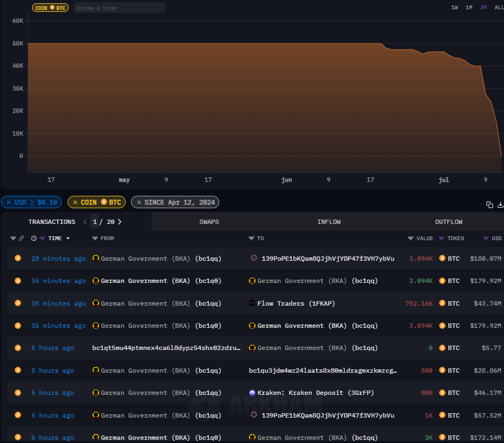Viewport: 504px width, 443px height.
Task: Click the page number 1 field
Action: [95, 222]
